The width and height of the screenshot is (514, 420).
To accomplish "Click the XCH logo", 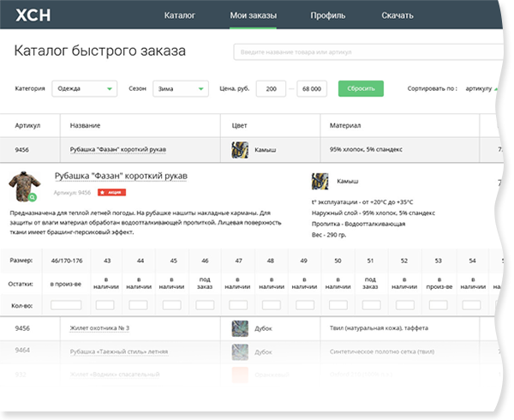I will (x=33, y=15).
